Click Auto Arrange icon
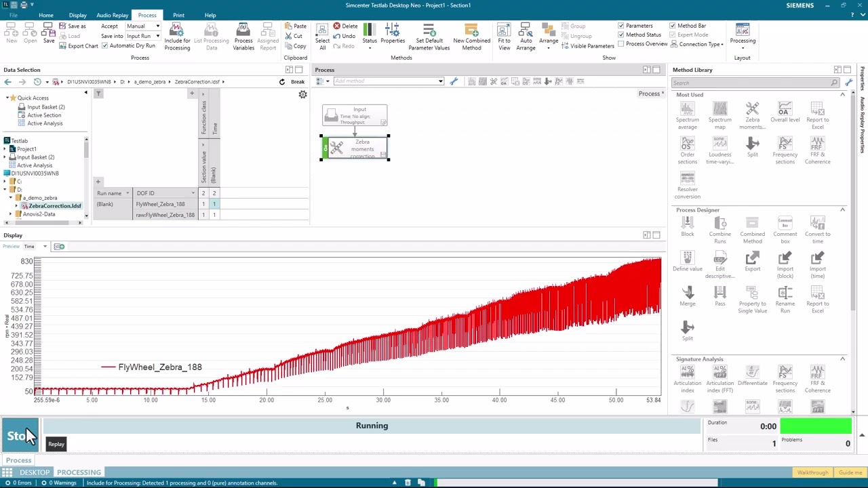The height and width of the screenshot is (488, 868). tap(526, 37)
